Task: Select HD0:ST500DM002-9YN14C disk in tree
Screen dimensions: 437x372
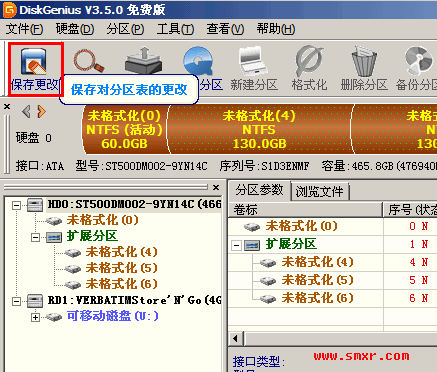Action: [135, 204]
